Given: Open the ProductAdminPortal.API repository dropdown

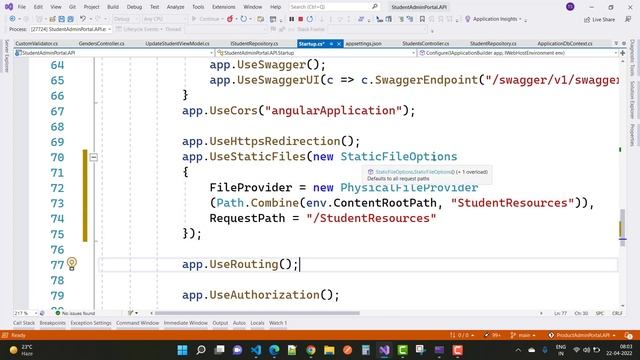Looking at the screenshot, I should [582, 335].
